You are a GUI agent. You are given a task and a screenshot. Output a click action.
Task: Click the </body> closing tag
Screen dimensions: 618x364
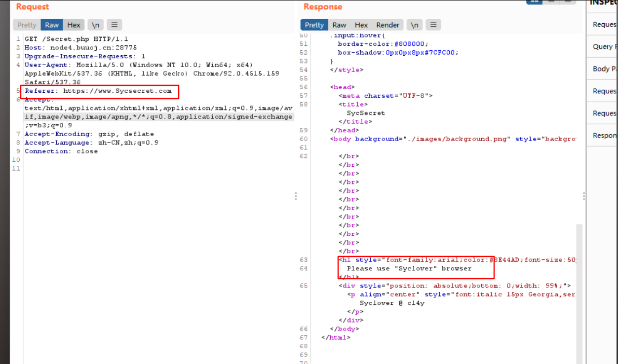pyautogui.click(x=345, y=329)
